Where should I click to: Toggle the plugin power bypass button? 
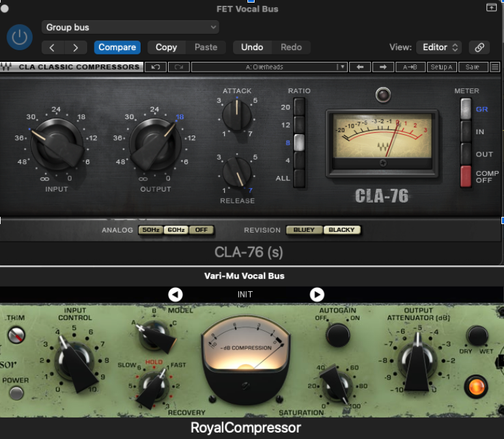click(x=20, y=37)
